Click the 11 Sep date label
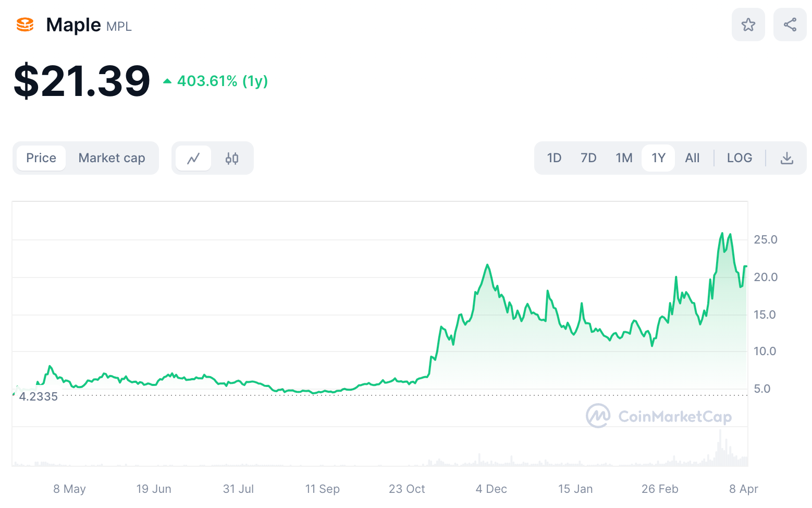The height and width of the screenshot is (508, 812). 322,489
